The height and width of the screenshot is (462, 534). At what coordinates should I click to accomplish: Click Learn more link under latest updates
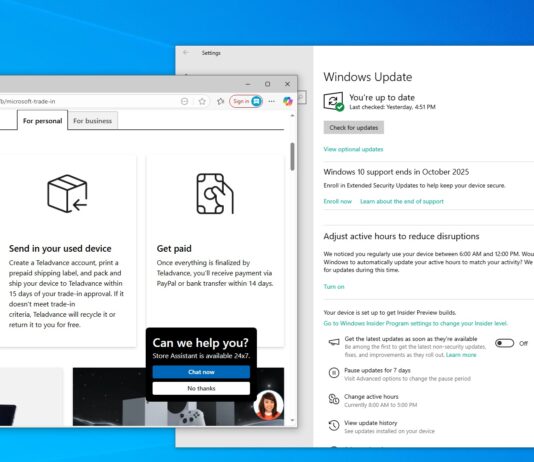(461, 355)
